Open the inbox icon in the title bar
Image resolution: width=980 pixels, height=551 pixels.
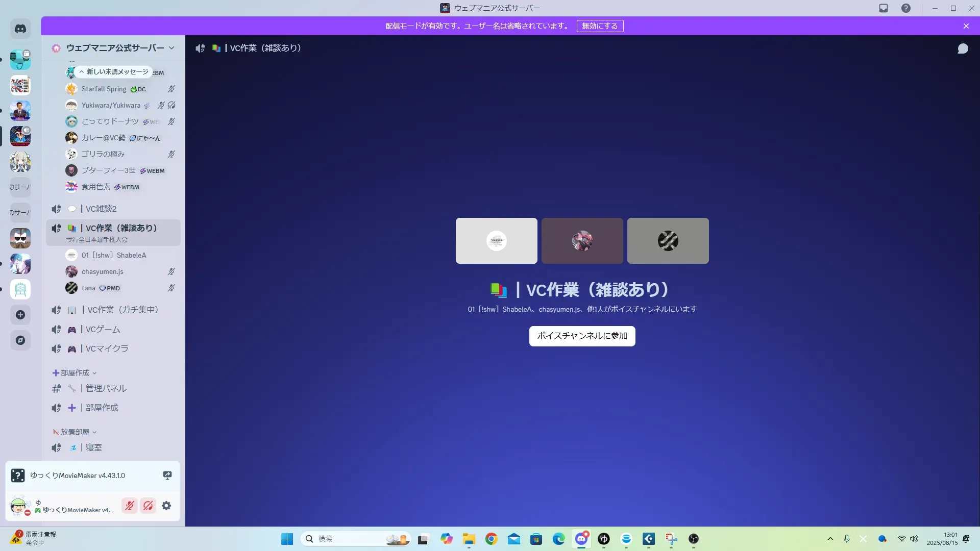[884, 8]
